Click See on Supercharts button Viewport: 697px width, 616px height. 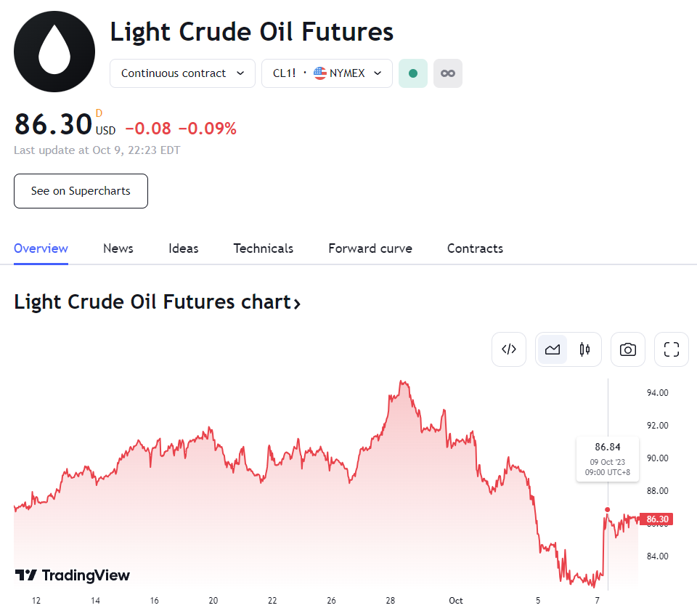point(81,191)
